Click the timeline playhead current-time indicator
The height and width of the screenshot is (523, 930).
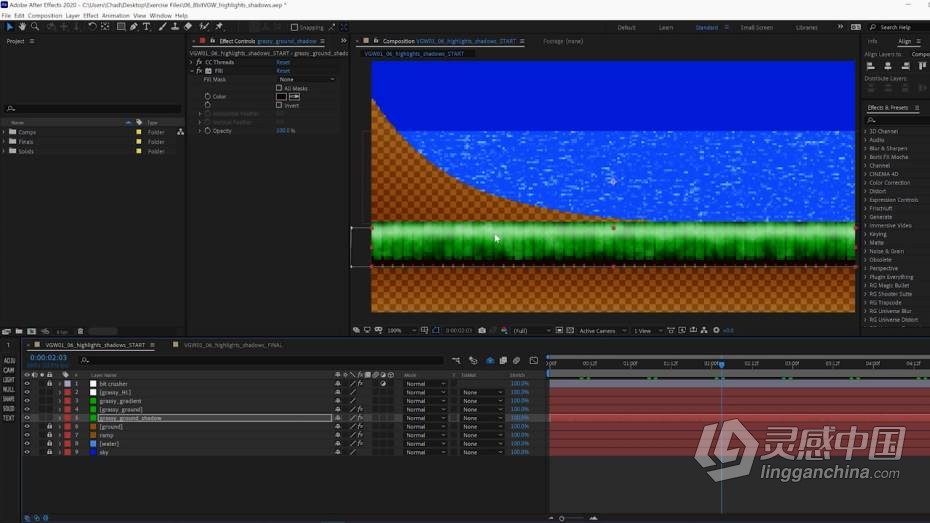click(x=722, y=363)
